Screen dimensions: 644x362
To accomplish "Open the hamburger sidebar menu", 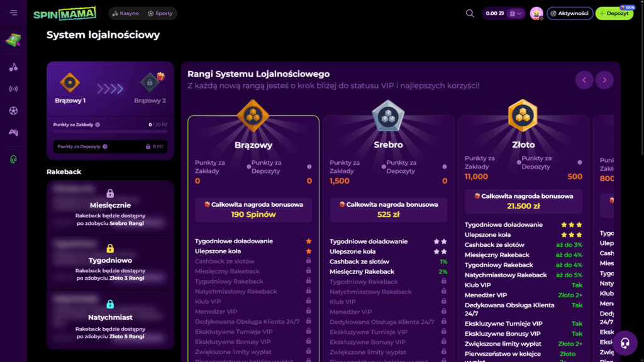I will pyautogui.click(x=14, y=13).
